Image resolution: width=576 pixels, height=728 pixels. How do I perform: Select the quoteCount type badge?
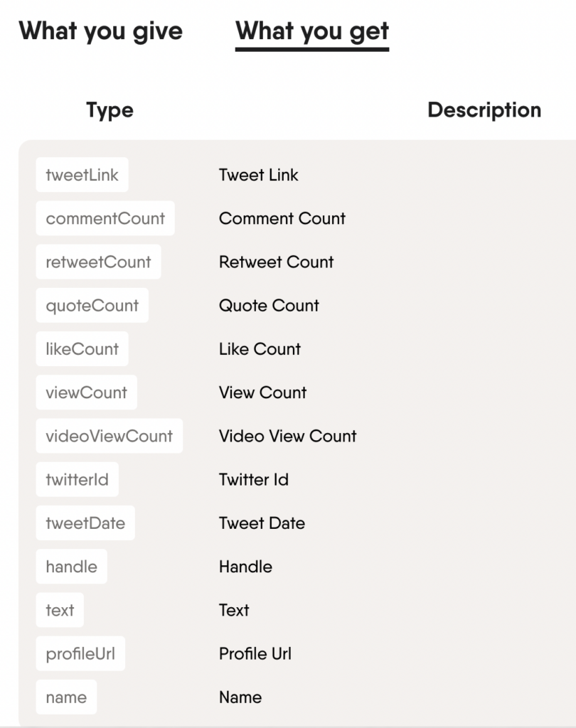point(92,305)
